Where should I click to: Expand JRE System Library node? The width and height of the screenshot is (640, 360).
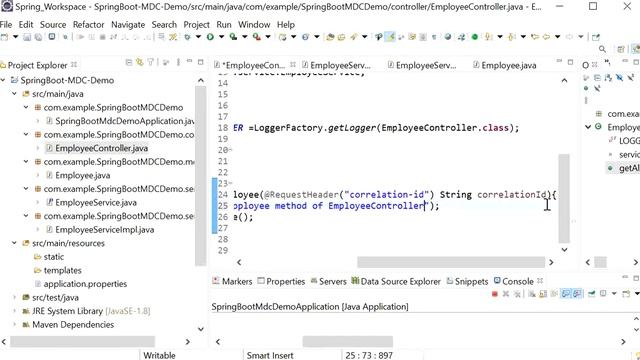click(x=15, y=311)
